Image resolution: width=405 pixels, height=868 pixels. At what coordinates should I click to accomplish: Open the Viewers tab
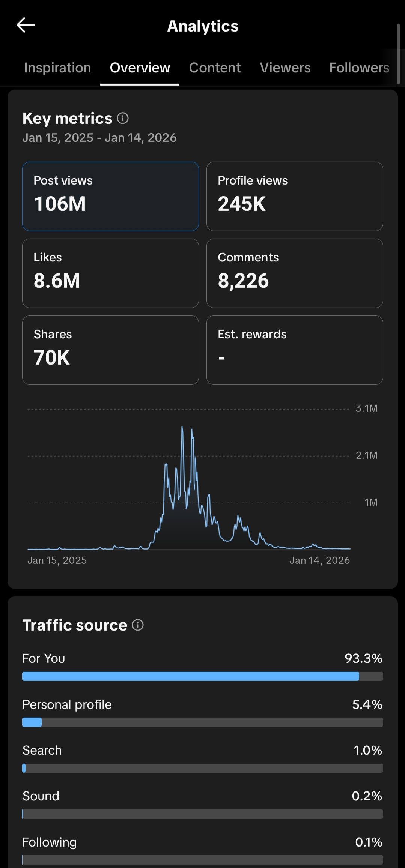(285, 68)
